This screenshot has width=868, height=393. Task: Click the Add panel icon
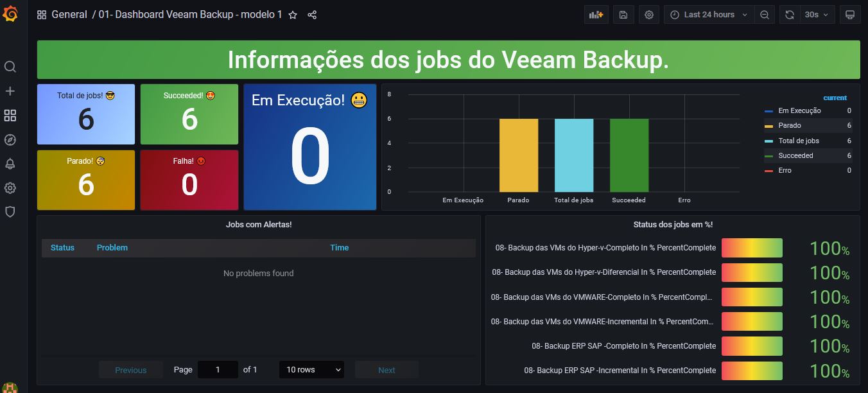pyautogui.click(x=596, y=15)
